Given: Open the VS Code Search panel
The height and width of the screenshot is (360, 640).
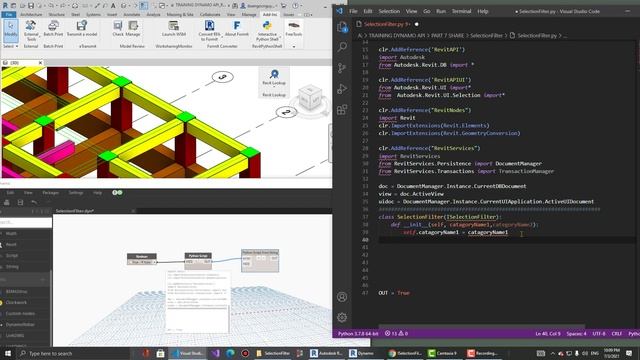Looking at the screenshot, I should point(342,47).
